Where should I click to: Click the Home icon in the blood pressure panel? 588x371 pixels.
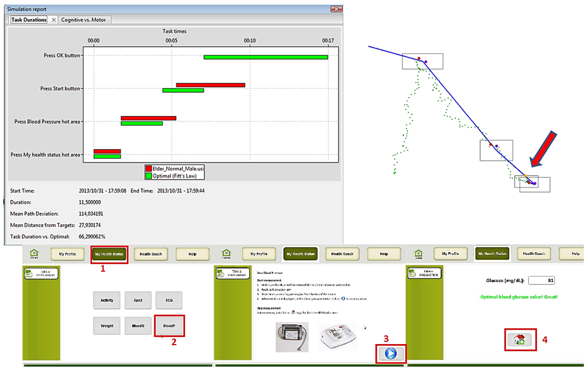coord(226,253)
